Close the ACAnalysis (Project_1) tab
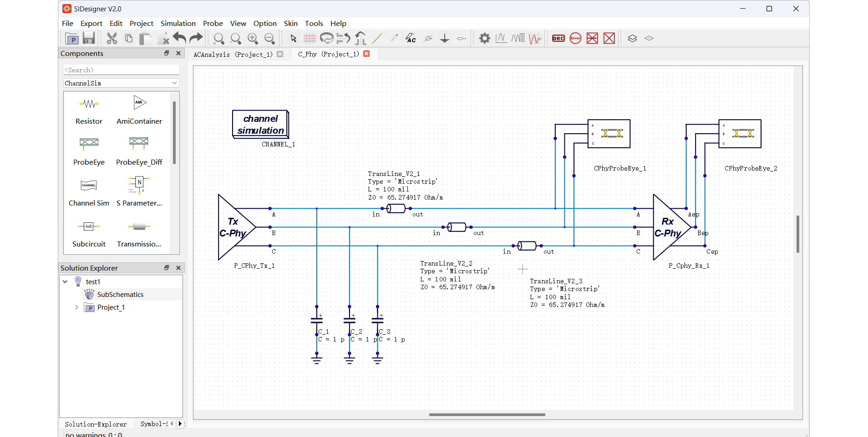Image resolution: width=868 pixels, height=437 pixels. [x=280, y=54]
